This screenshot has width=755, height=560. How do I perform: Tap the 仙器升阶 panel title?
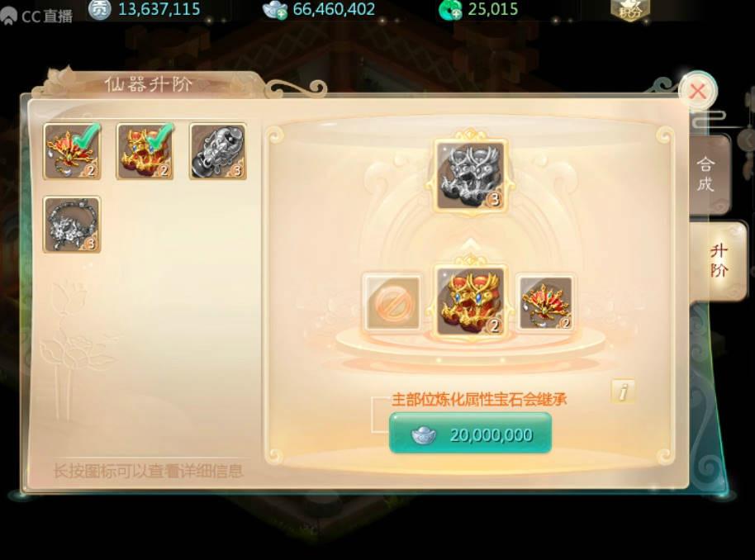pos(149,85)
